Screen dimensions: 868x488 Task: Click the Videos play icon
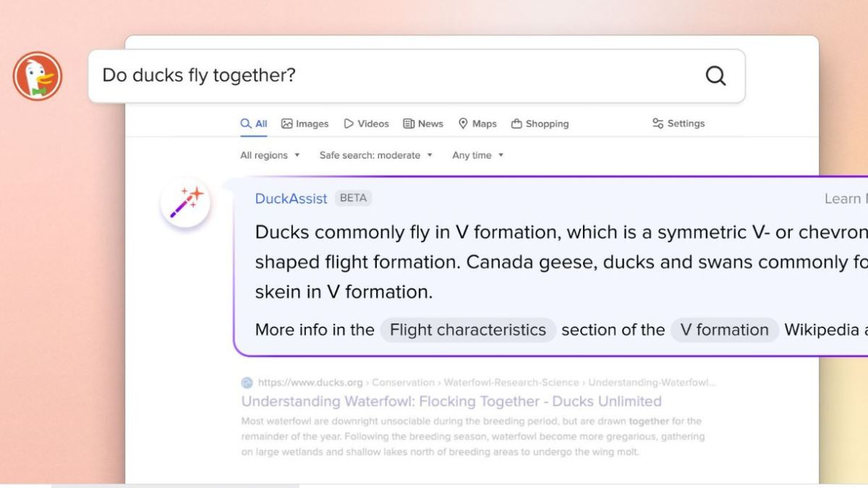(349, 123)
